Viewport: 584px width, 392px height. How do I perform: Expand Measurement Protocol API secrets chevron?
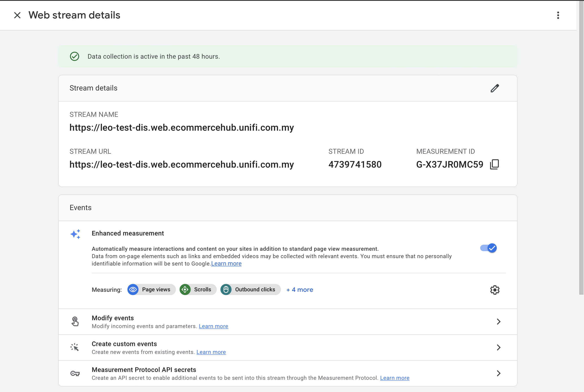(x=498, y=373)
